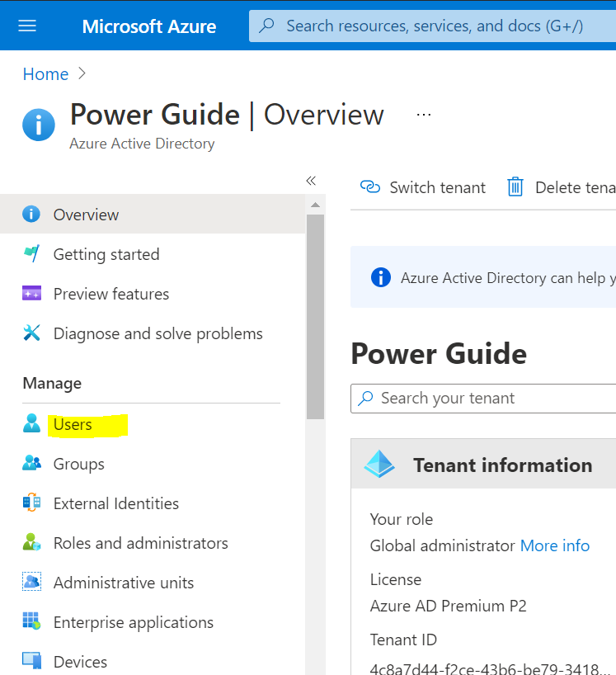This screenshot has width=616, height=675.
Task: Click the magnifier icon in global search
Action: (x=266, y=26)
